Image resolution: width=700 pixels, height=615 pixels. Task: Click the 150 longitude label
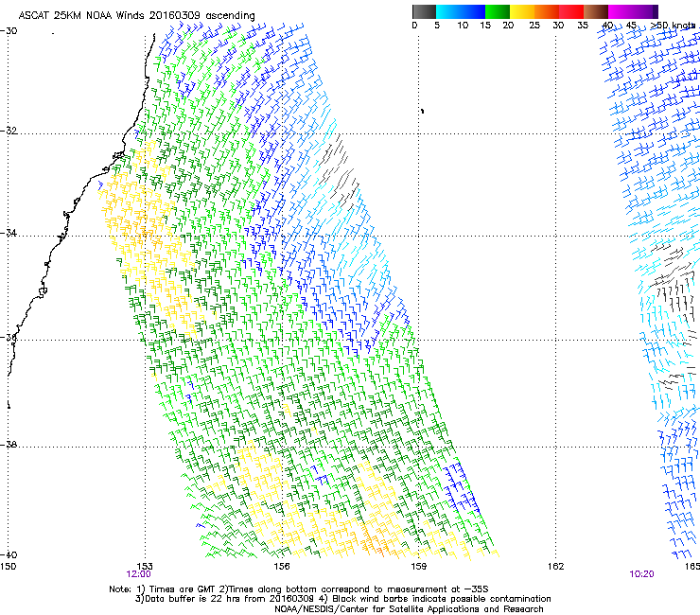pos(8,567)
